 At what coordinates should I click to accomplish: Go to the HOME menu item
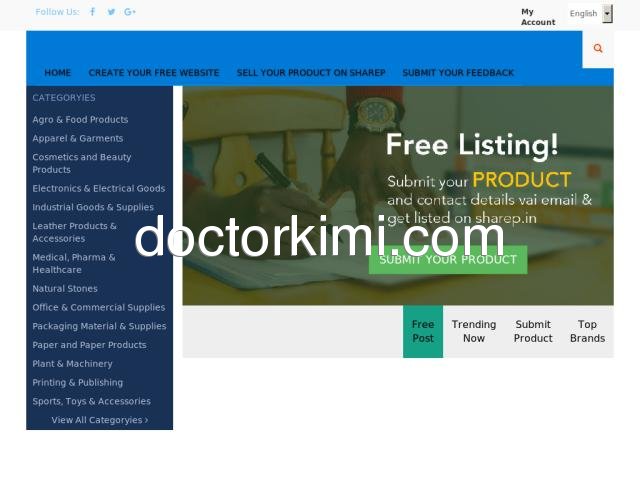click(57, 73)
